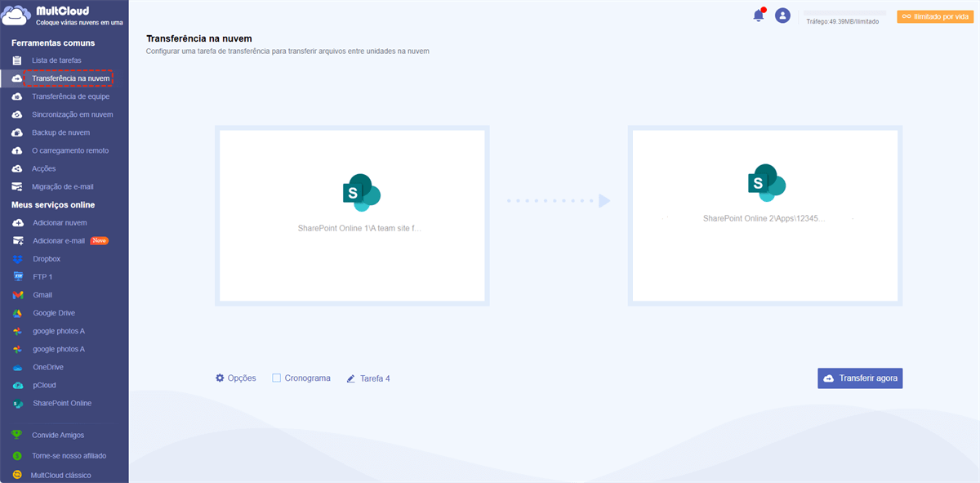The width and height of the screenshot is (980, 483).
Task: Open Torne-se nosso afiliado link
Action: (x=69, y=455)
